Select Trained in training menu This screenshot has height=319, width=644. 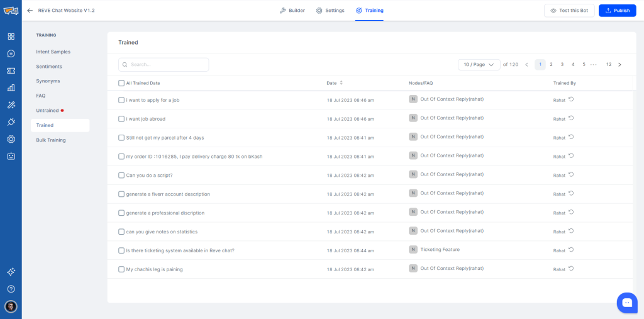(x=60, y=125)
